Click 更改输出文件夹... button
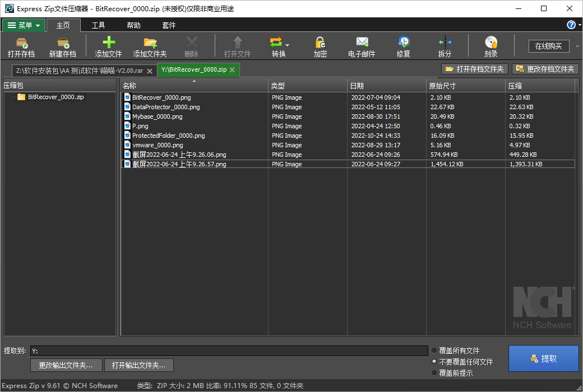The image size is (583, 392). pyautogui.click(x=66, y=365)
